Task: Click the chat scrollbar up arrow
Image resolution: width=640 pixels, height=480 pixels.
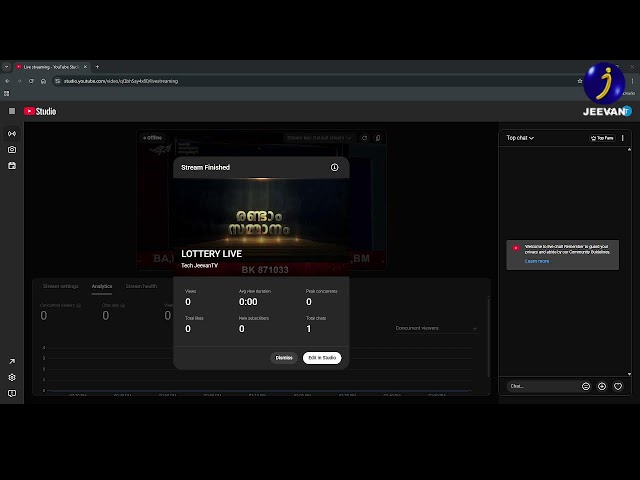Action: [629, 150]
